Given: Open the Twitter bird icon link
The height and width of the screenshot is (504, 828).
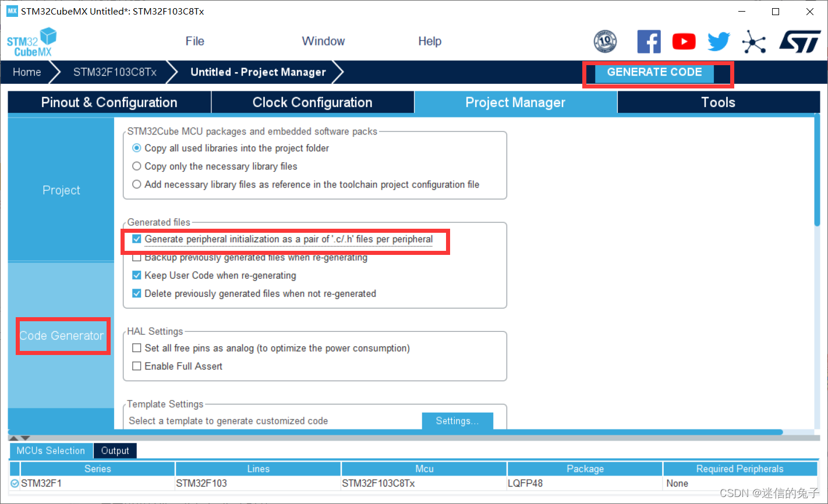Looking at the screenshot, I should click(719, 41).
